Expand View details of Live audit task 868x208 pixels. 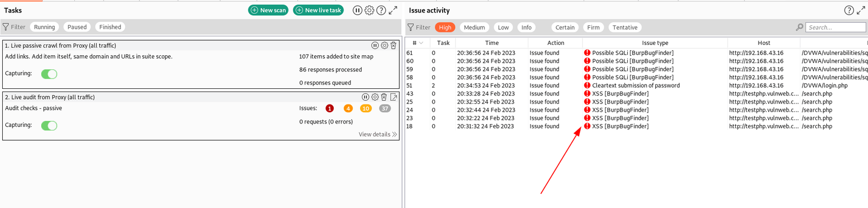[x=378, y=134]
